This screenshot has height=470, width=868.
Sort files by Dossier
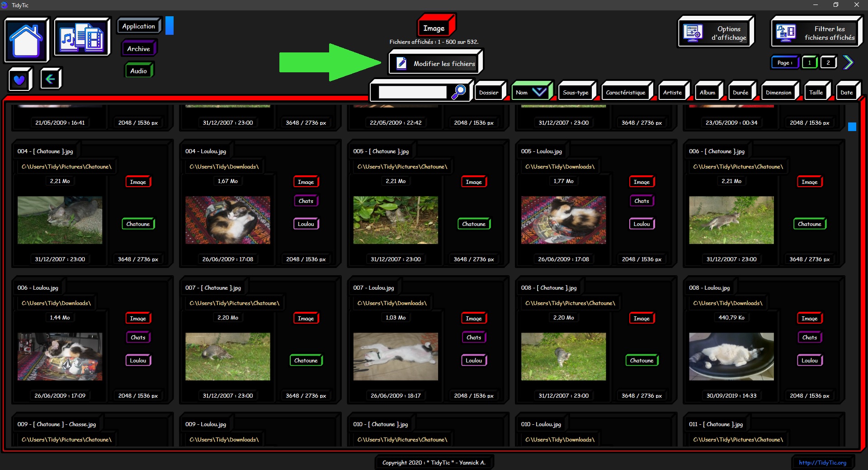click(x=490, y=92)
